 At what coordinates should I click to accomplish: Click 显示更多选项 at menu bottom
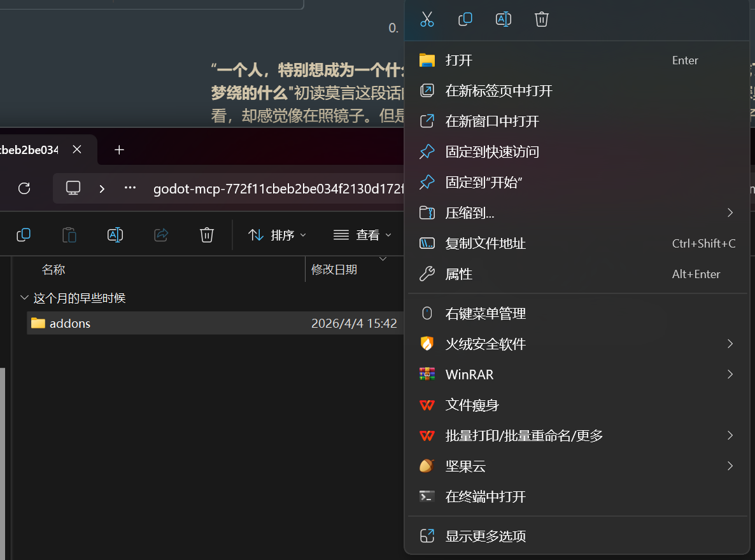click(485, 536)
